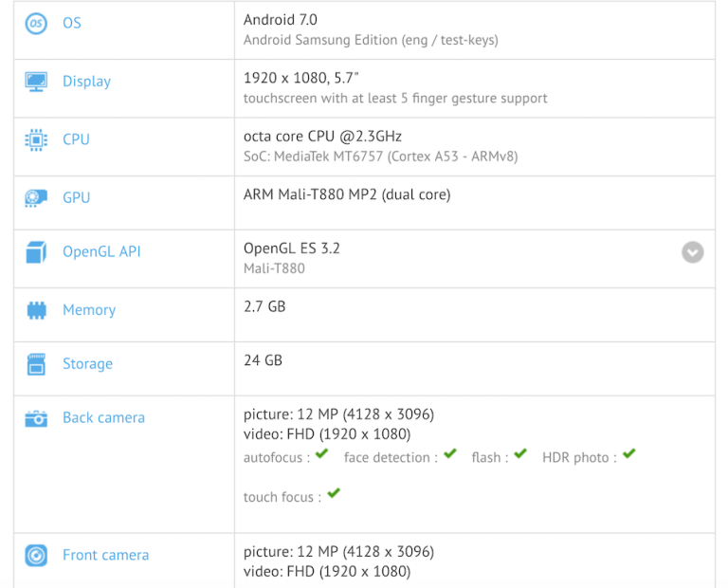Click the OS icon
This screenshot has width=728, height=588.
36,24
